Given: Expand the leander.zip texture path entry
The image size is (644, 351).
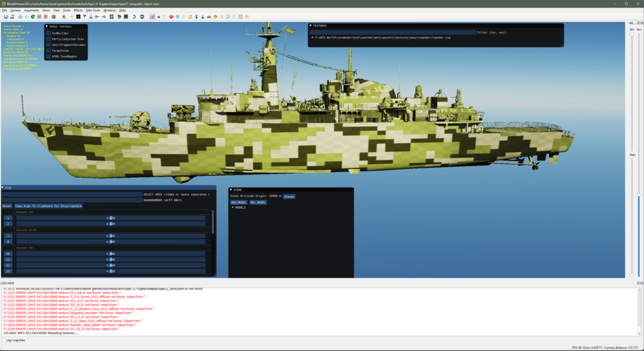Looking at the screenshot, I should 312,37.
